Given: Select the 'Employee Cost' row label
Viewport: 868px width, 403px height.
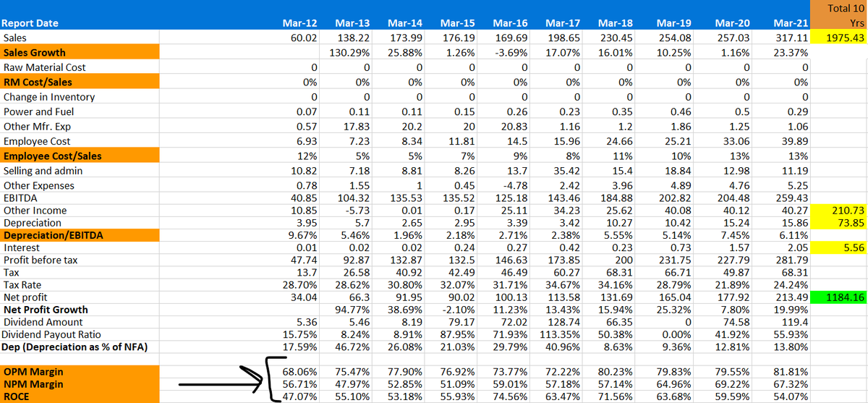Looking at the screenshot, I should pyautogui.click(x=37, y=141).
